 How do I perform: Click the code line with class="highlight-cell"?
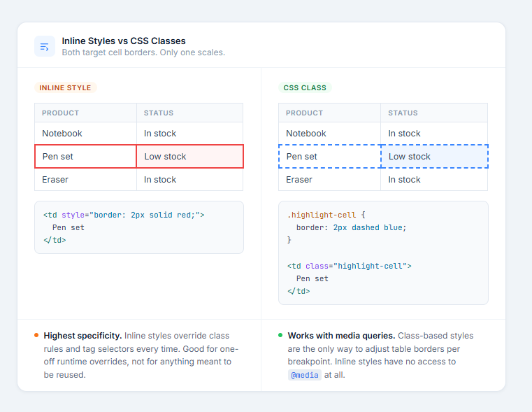349,266
